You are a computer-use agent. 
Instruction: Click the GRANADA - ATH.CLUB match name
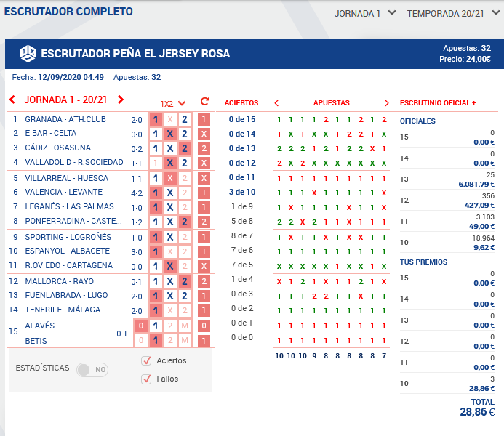(65, 119)
